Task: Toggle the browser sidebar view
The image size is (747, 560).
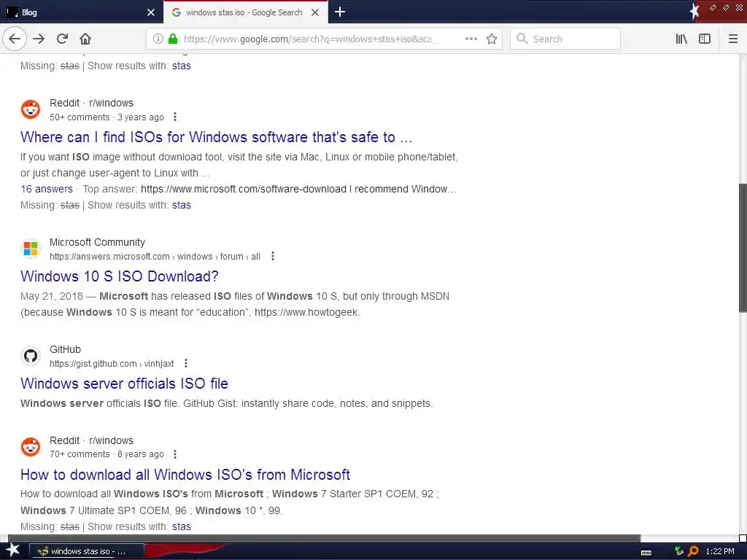Action: pyautogui.click(x=705, y=39)
